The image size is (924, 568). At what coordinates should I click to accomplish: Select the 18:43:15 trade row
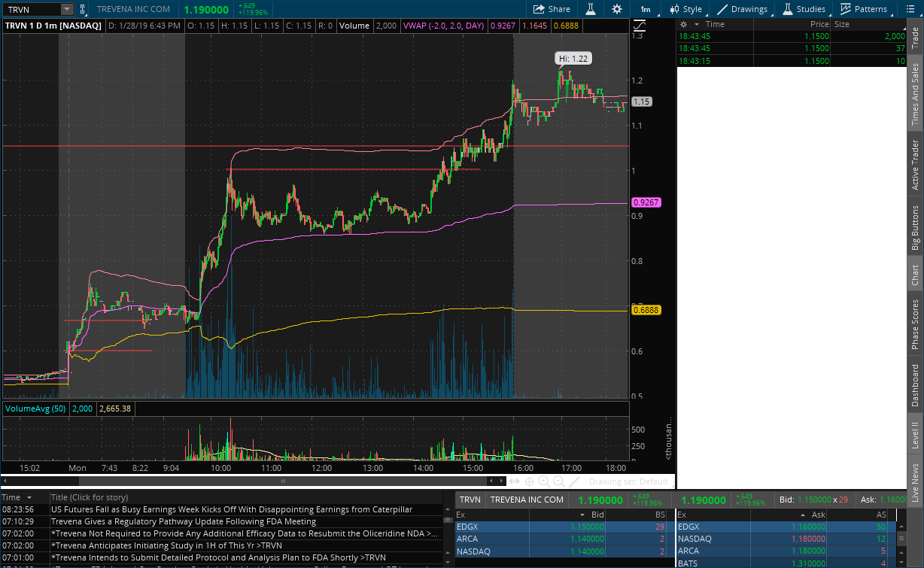[x=792, y=61]
